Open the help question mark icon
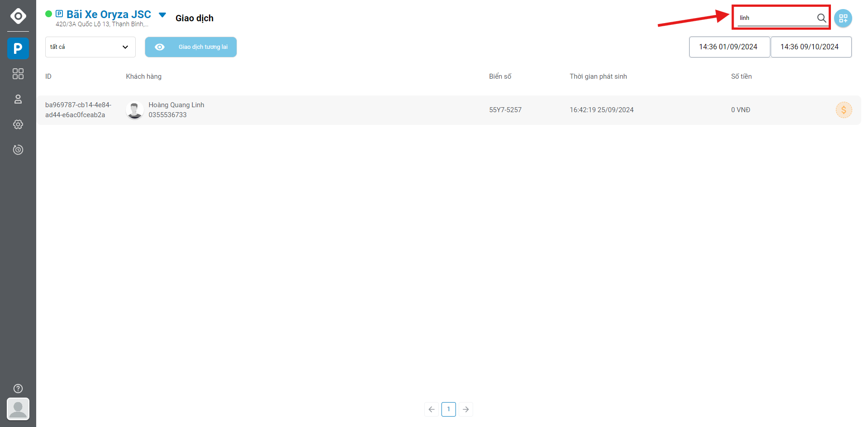Screen dimensions: 868x427 (18, 389)
